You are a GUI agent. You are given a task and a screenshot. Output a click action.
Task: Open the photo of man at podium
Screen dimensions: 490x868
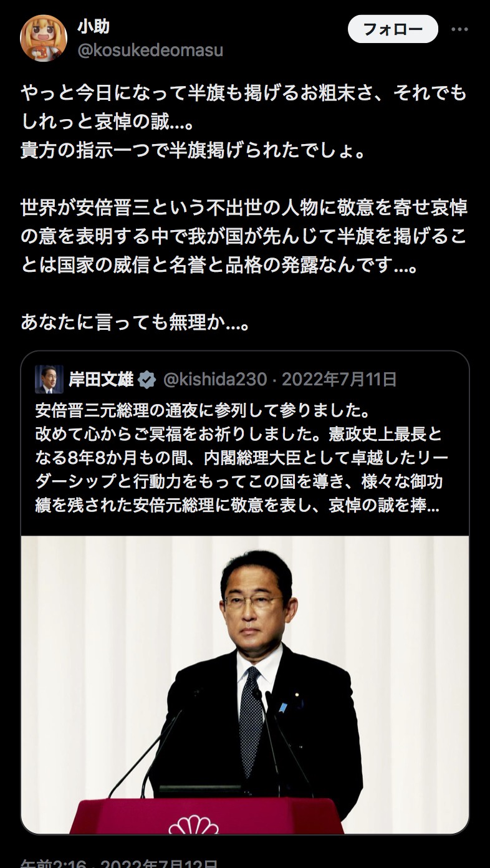(245, 685)
